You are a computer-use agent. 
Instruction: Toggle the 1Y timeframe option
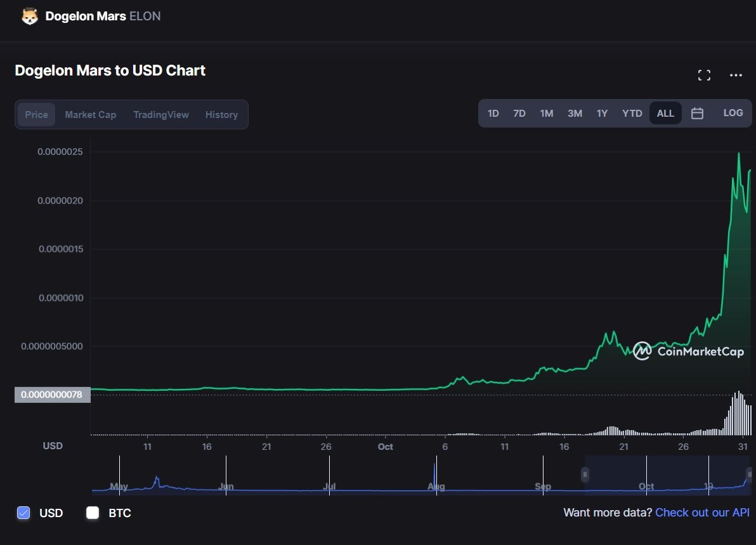coord(602,113)
